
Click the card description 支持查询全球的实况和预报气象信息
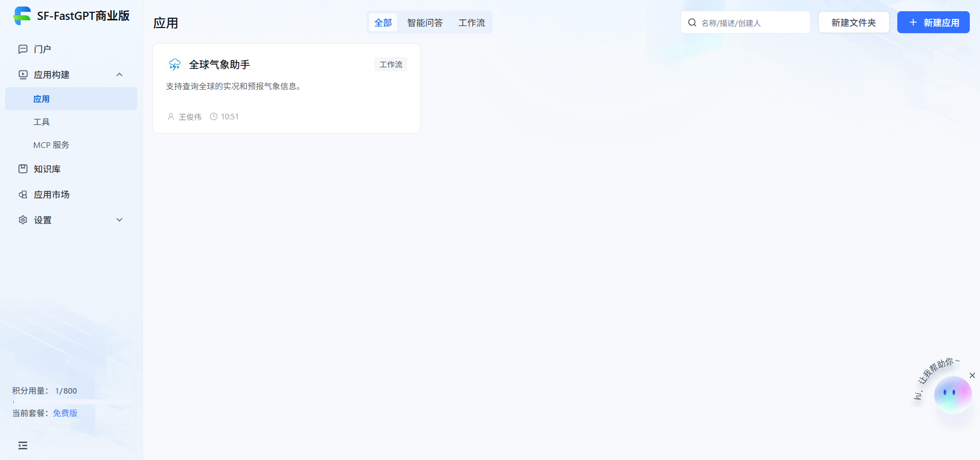233,86
